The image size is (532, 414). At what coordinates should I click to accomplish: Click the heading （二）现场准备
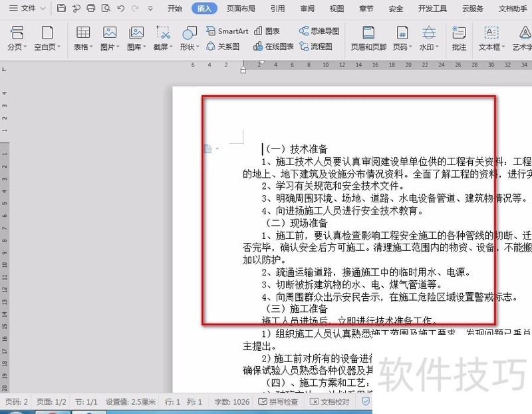(295, 223)
